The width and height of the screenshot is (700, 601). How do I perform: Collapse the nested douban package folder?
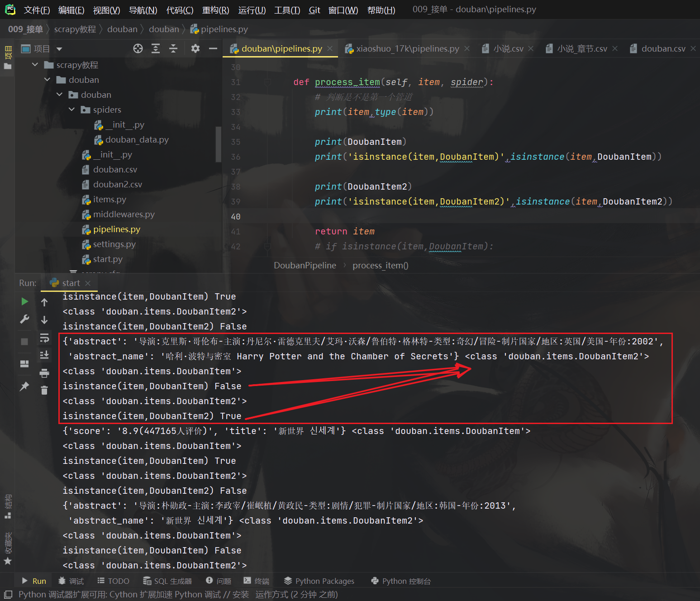coord(59,95)
